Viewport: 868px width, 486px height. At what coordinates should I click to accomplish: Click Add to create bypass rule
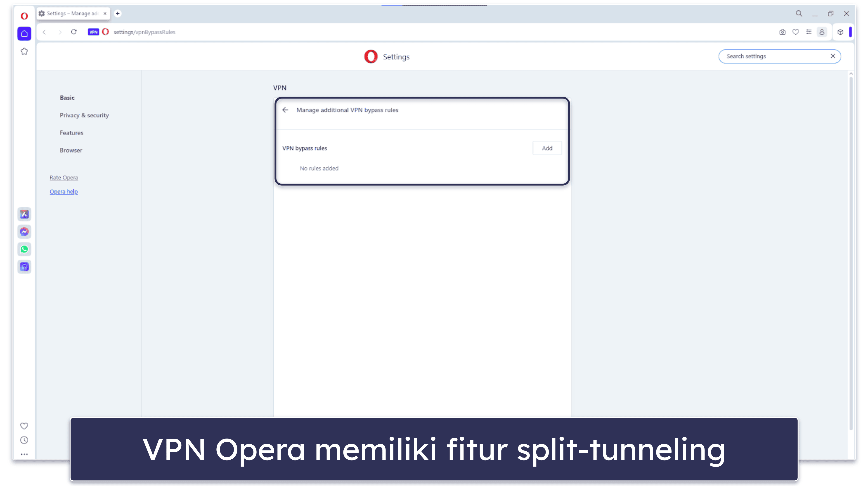click(547, 148)
